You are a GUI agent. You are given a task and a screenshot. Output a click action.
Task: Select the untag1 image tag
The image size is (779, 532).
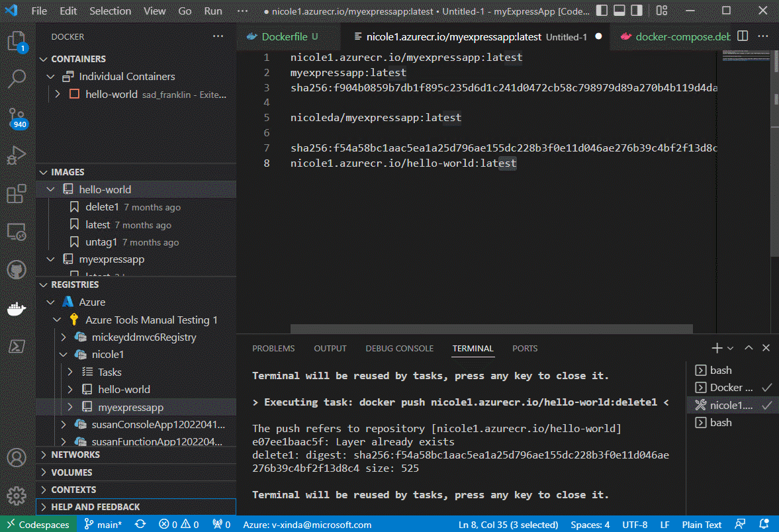tap(136, 242)
